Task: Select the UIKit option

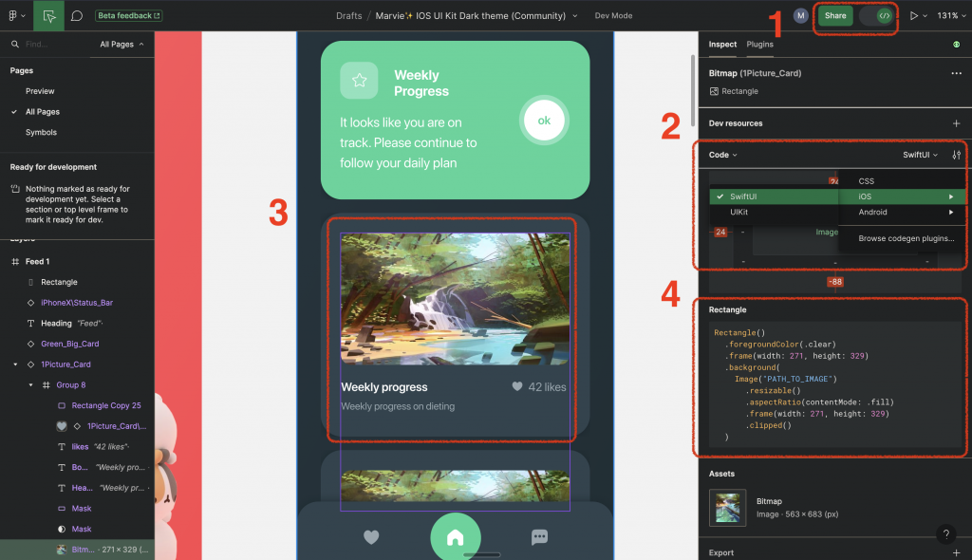Action: (x=738, y=212)
